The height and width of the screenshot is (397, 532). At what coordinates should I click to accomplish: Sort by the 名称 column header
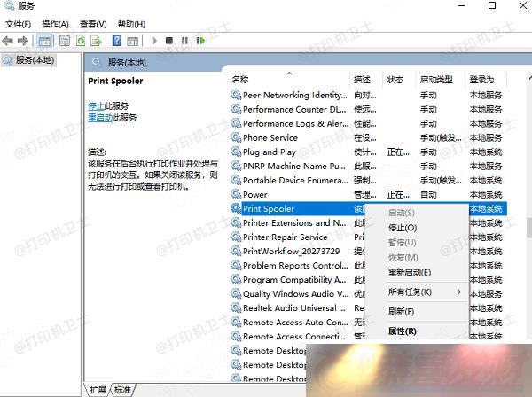pos(240,80)
